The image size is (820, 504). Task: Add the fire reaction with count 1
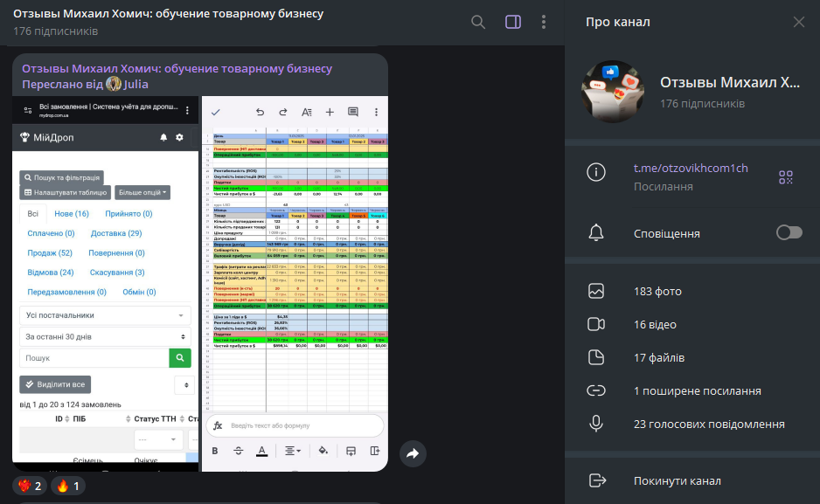(70, 486)
